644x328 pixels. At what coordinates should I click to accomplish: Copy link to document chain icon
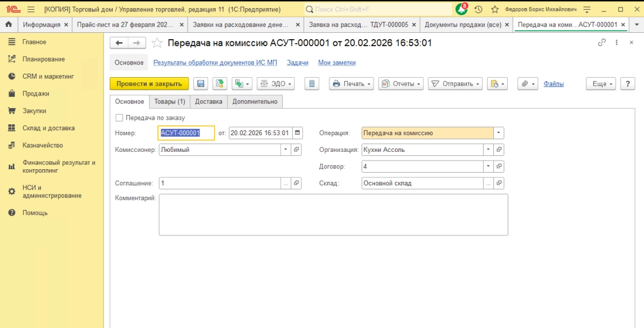[601, 43]
